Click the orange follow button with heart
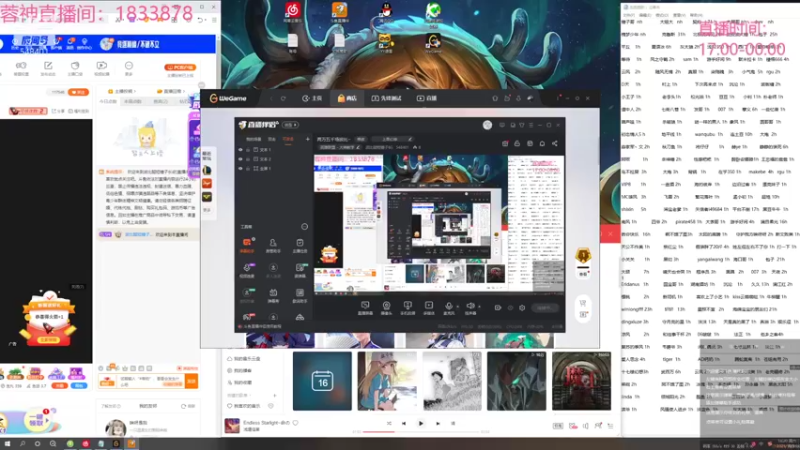 (78, 92)
